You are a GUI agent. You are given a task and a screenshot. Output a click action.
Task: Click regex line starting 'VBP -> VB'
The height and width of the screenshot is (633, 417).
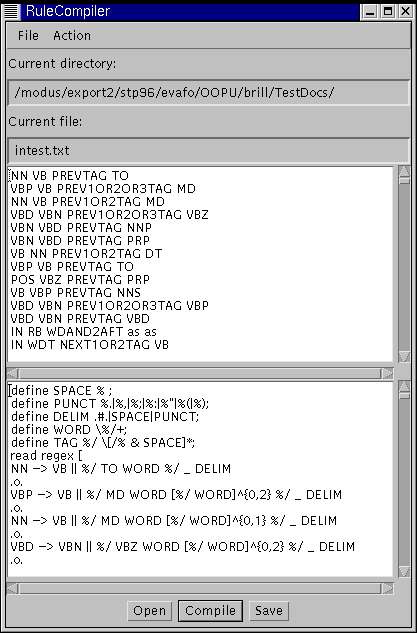pos(176,495)
